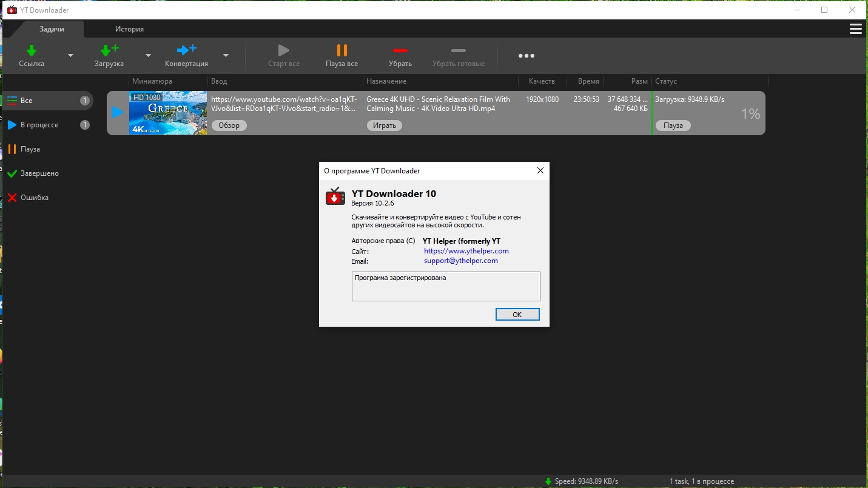Click the blue Конвертация arrow icon
The image size is (868, 488).
point(186,50)
